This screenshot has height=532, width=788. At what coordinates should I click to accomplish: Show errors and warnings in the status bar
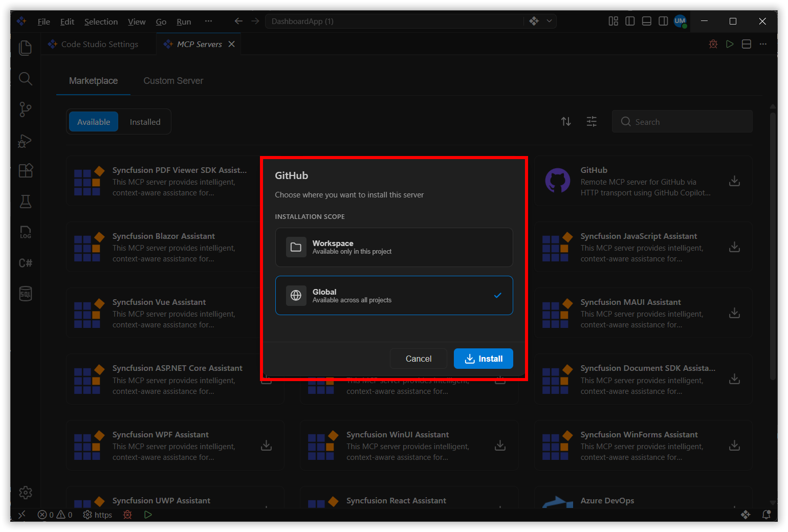pyautogui.click(x=55, y=515)
